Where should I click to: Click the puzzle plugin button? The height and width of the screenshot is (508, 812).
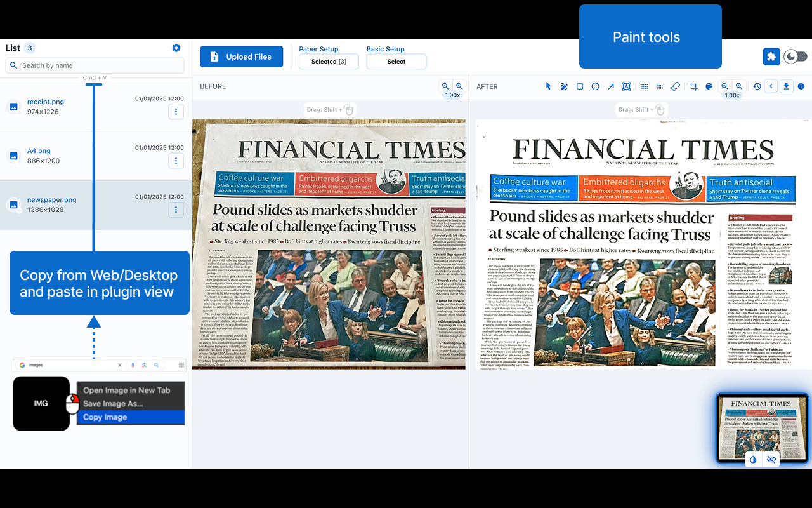click(x=771, y=57)
